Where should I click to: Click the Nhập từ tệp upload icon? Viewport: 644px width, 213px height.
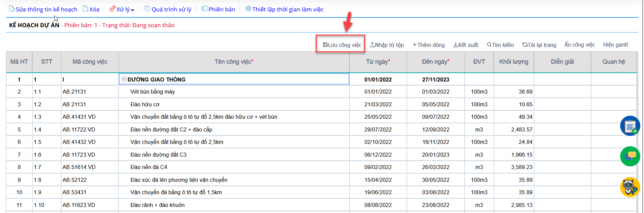tap(372, 45)
